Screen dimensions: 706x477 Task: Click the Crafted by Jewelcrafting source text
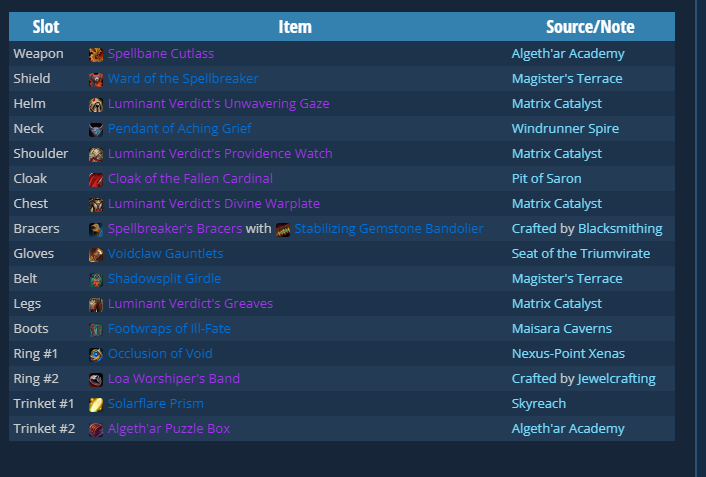[584, 378]
